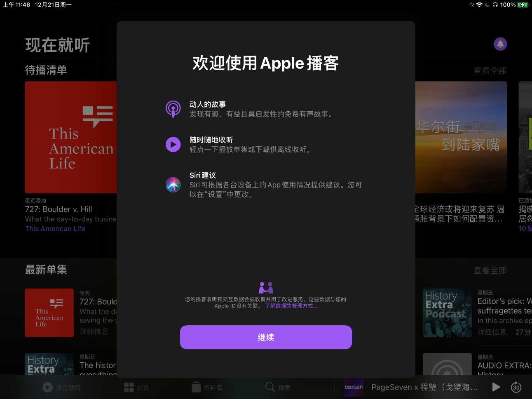Viewport: 532px width, 399px height.
Task: Open the History Extra Podcast thumbnail on right
Action: [447, 313]
